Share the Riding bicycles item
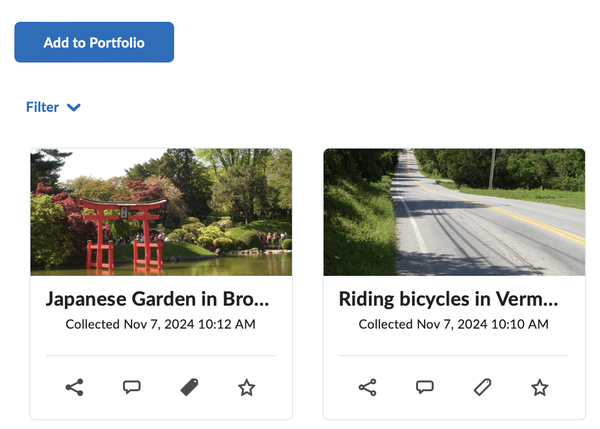 tap(368, 387)
